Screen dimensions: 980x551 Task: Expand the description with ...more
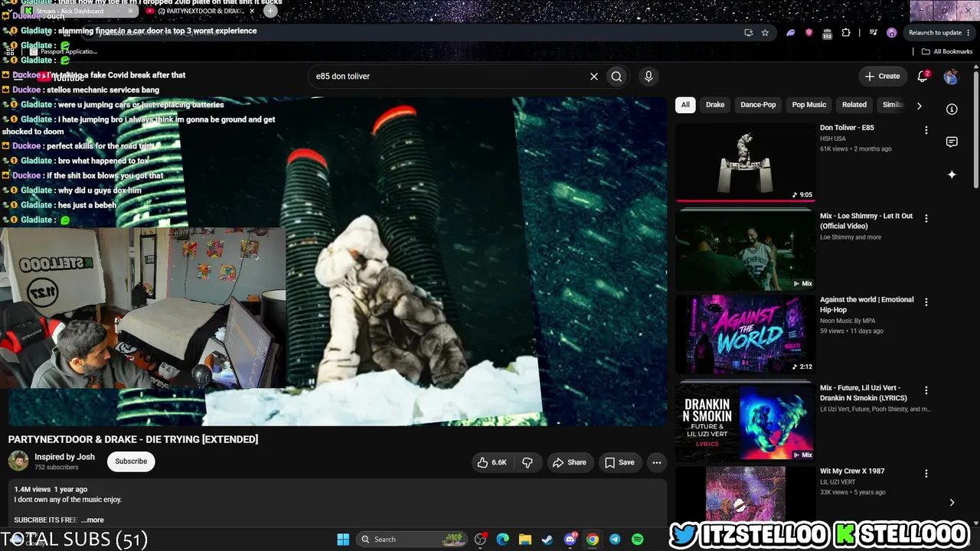click(93, 520)
